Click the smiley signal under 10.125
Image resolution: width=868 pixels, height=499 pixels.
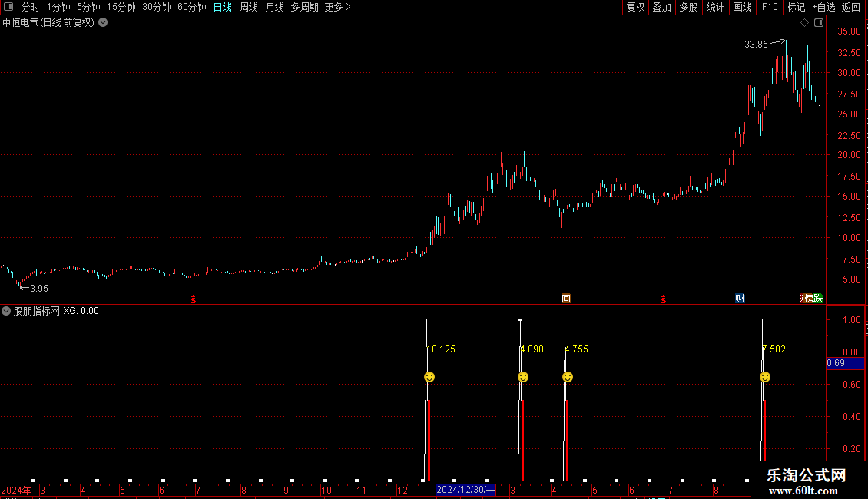[429, 377]
